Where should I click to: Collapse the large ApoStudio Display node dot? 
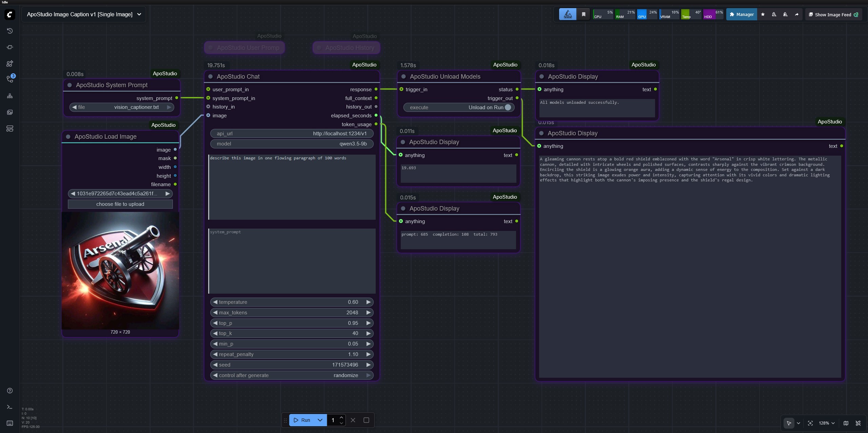[541, 133]
